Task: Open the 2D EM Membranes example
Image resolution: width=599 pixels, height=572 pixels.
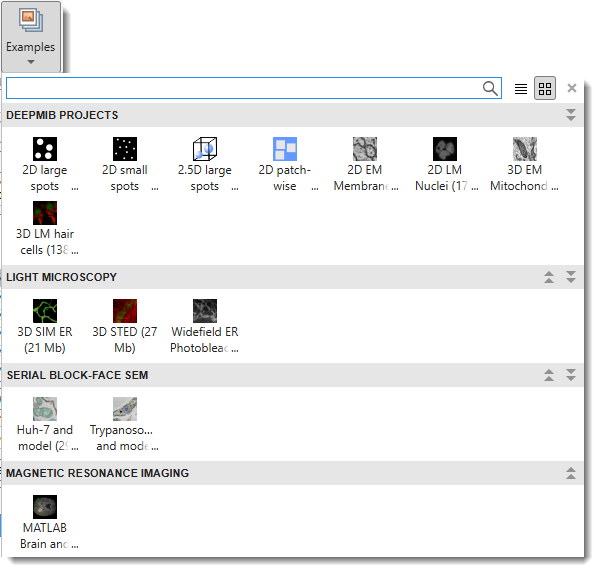Action: pyautogui.click(x=365, y=165)
